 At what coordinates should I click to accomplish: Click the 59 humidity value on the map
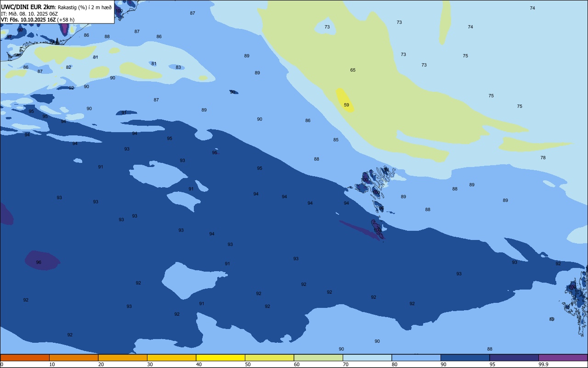(x=346, y=105)
